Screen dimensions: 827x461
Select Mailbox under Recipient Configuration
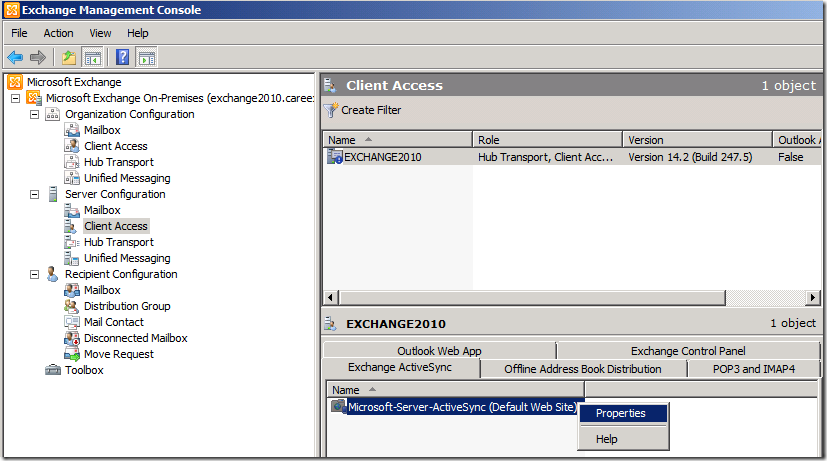[102, 290]
